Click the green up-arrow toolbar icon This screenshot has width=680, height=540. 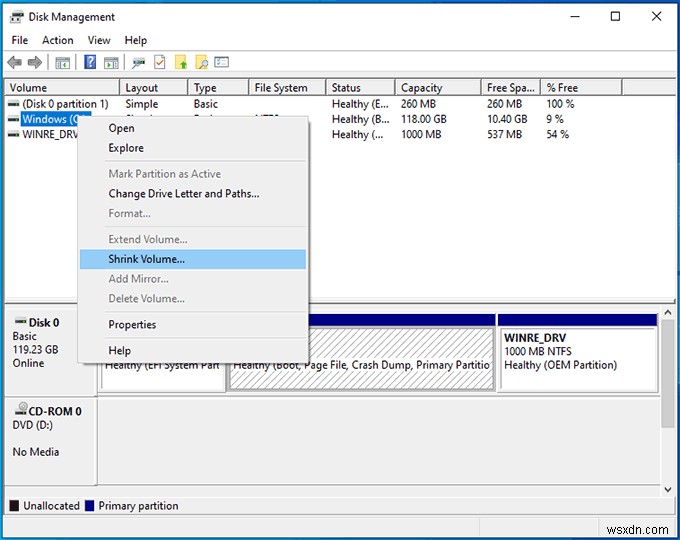[181, 62]
